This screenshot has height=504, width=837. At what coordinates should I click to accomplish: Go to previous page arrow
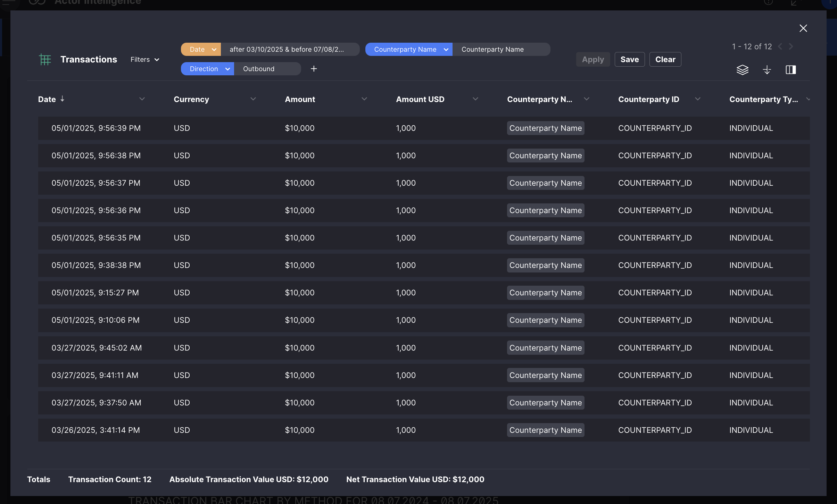[780, 47]
